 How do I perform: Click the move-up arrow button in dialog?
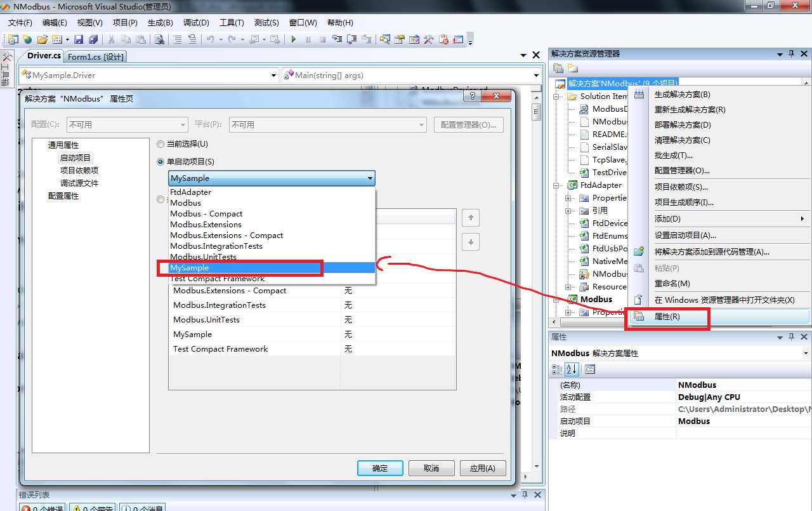click(470, 218)
